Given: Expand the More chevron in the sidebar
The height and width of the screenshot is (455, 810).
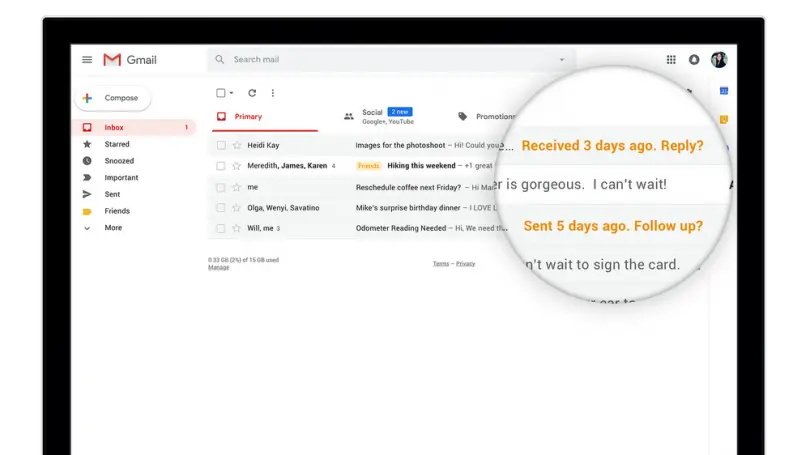Looking at the screenshot, I should [x=87, y=228].
